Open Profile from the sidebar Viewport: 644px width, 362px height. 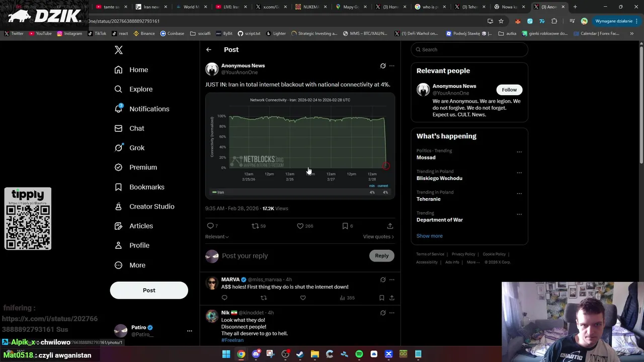(x=132, y=245)
